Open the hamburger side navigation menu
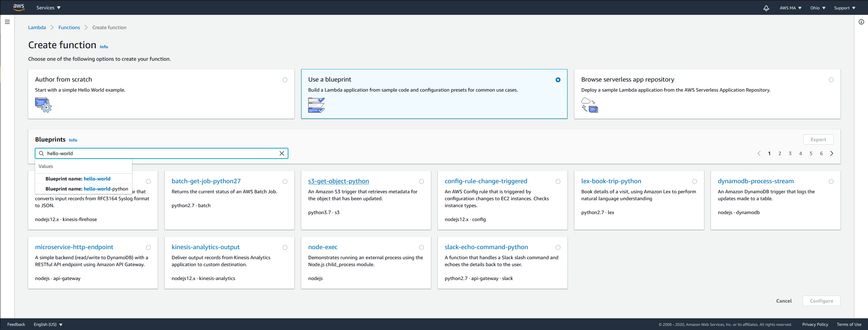Image resolution: width=868 pixels, height=330 pixels. tap(7, 22)
